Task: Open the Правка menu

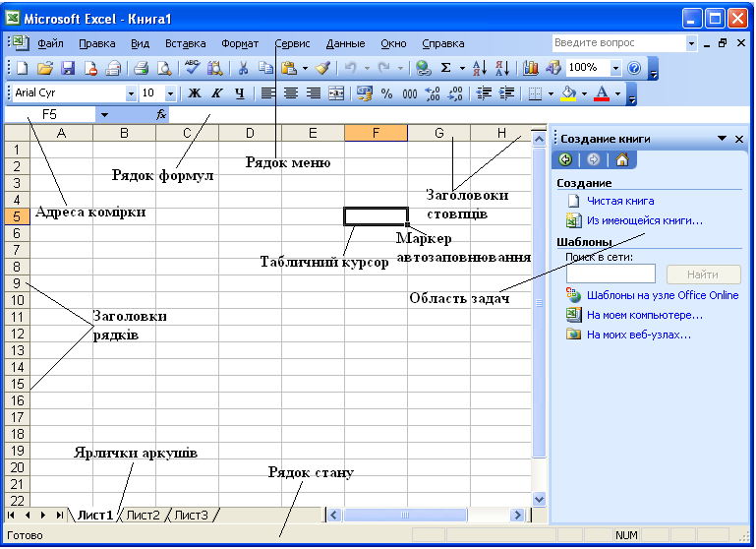Action: (97, 43)
